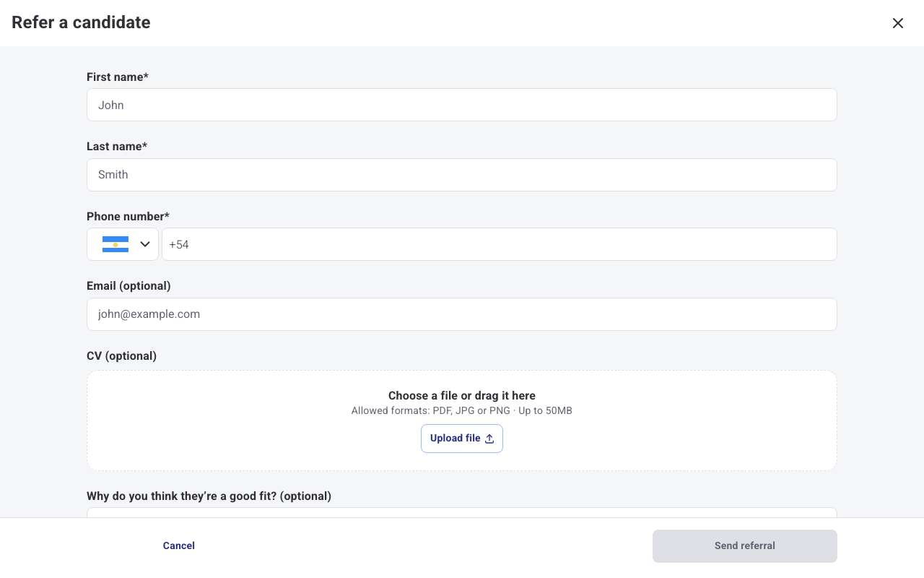Click the Upload file button
Viewport: 924px width, 578px height.
point(462,439)
